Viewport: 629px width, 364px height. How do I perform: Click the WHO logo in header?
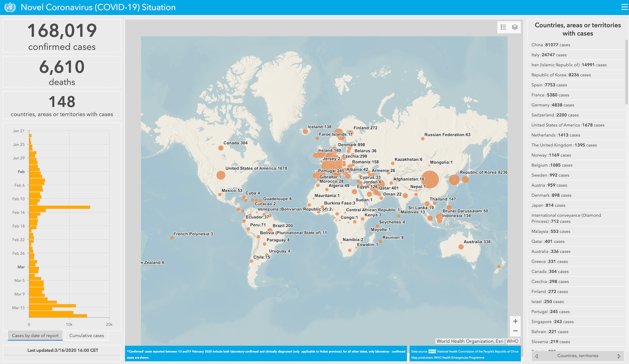[x=10, y=7]
